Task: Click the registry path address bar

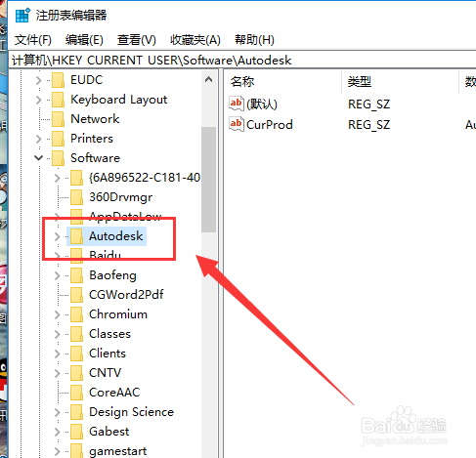Action: click(242, 61)
